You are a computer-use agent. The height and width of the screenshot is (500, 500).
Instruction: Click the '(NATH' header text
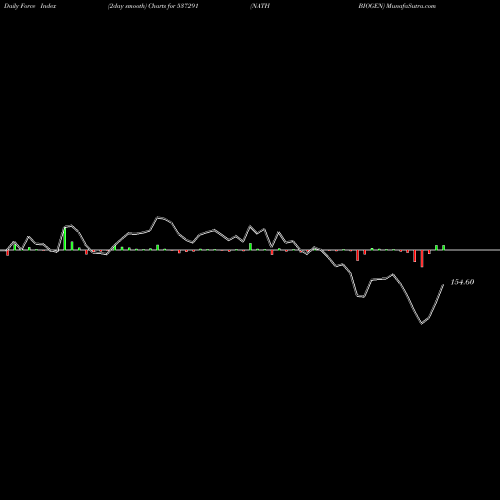coord(260,6)
